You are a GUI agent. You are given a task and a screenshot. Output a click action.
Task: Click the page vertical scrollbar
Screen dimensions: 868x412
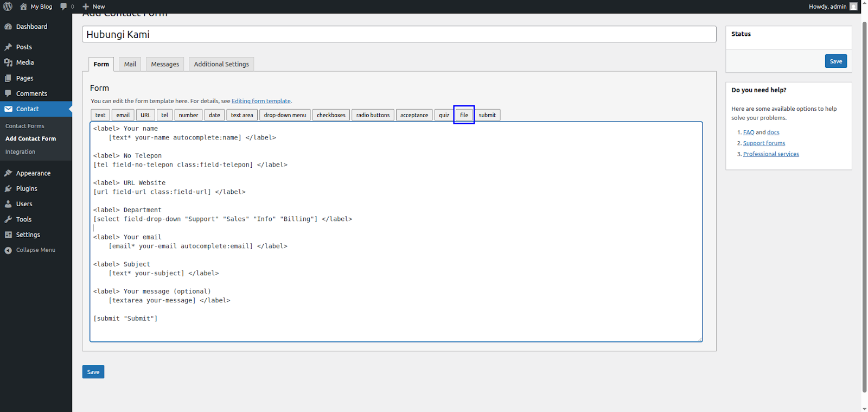(x=864, y=206)
